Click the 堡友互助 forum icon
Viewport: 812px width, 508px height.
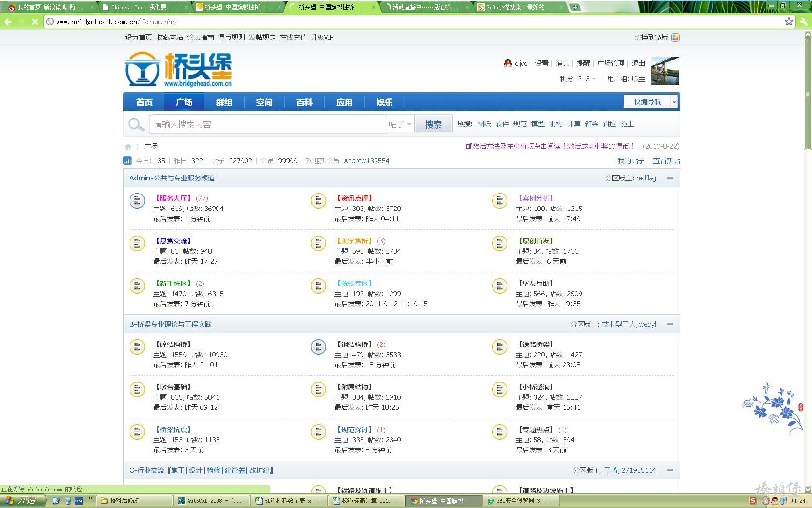(500, 285)
